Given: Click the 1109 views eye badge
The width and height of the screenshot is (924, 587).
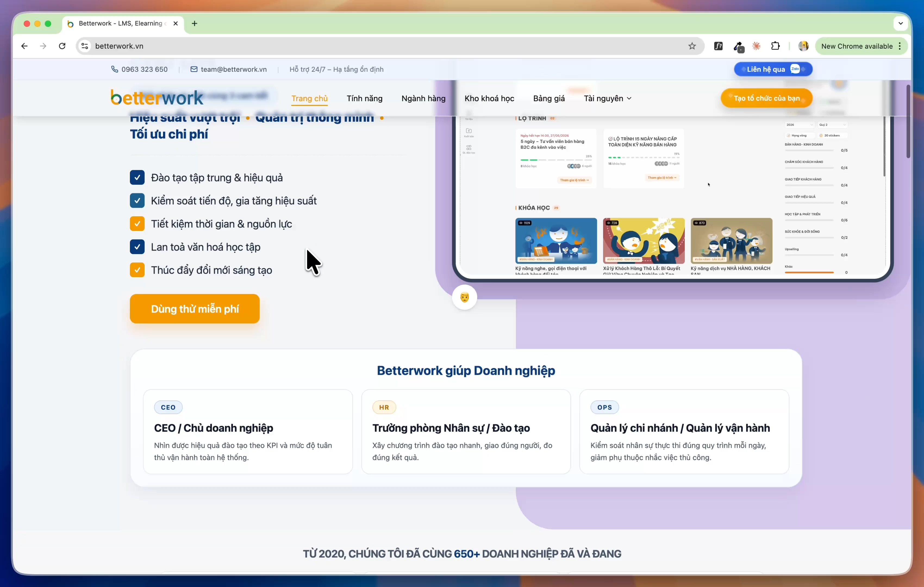Looking at the screenshot, I should [x=525, y=223].
